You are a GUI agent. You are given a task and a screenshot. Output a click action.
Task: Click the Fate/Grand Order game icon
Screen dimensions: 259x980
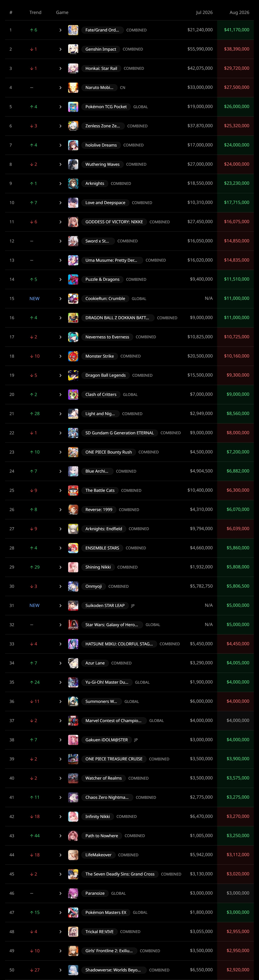(73, 30)
